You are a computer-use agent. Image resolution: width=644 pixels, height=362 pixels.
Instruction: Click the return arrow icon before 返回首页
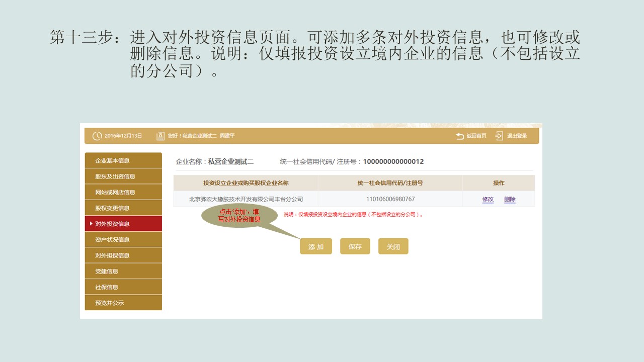(x=460, y=135)
